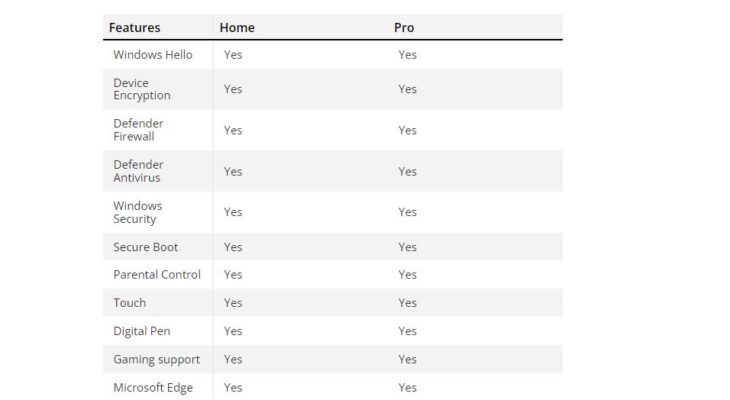Viewport: 730px width, 400px height.
Task: Select the Defender Antivirus feature label
Action: click(x=139, y=171)
